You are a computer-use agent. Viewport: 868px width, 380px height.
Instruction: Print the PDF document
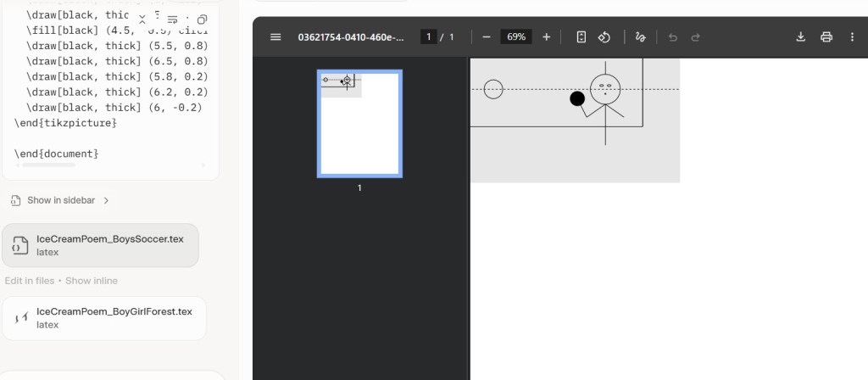826,37
